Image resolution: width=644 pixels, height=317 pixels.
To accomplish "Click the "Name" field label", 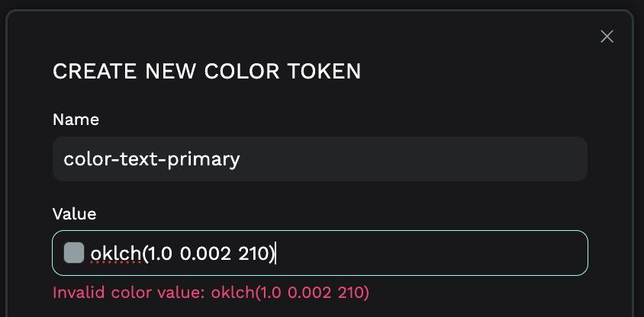I will tap(76, 120).
